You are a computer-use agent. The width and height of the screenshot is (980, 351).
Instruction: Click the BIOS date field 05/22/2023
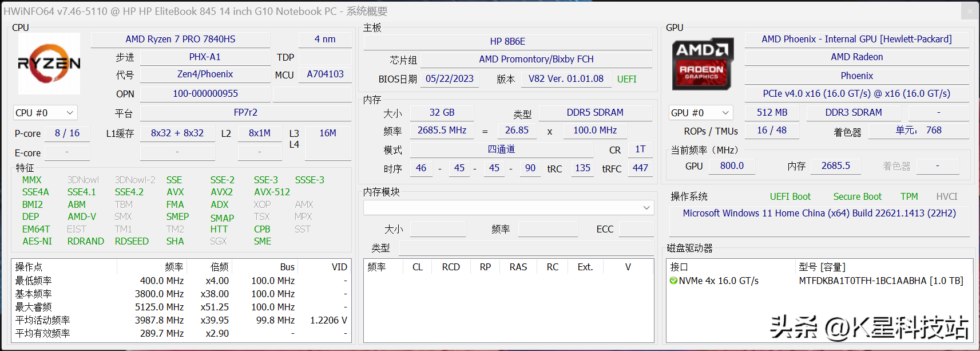[x=449, y=79]
